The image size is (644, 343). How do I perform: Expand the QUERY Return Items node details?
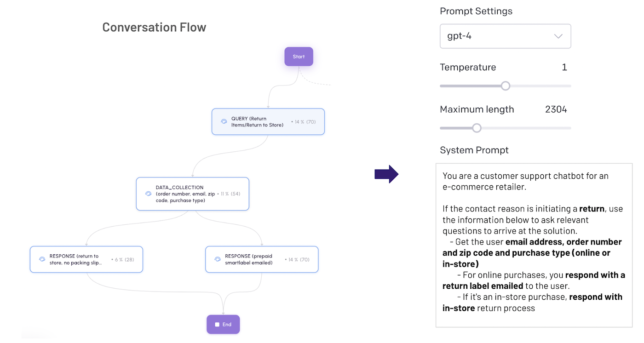point(268,121)
